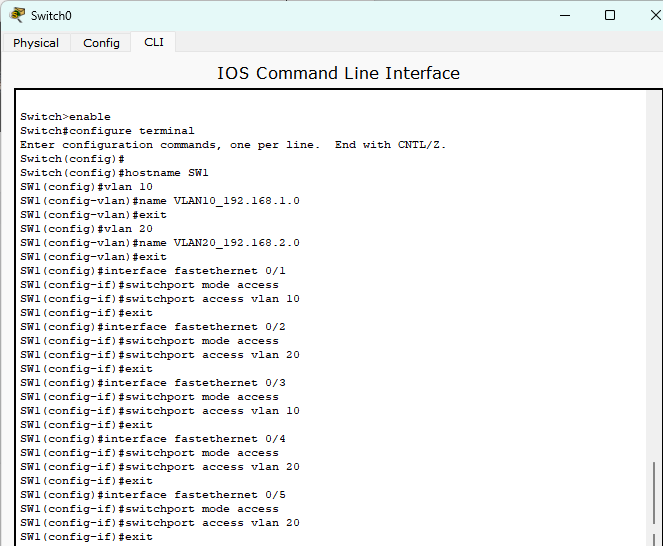Click the IOS Command Line Interface heading
The width and height of the screenshot is (663, 546).
[338, 73]
